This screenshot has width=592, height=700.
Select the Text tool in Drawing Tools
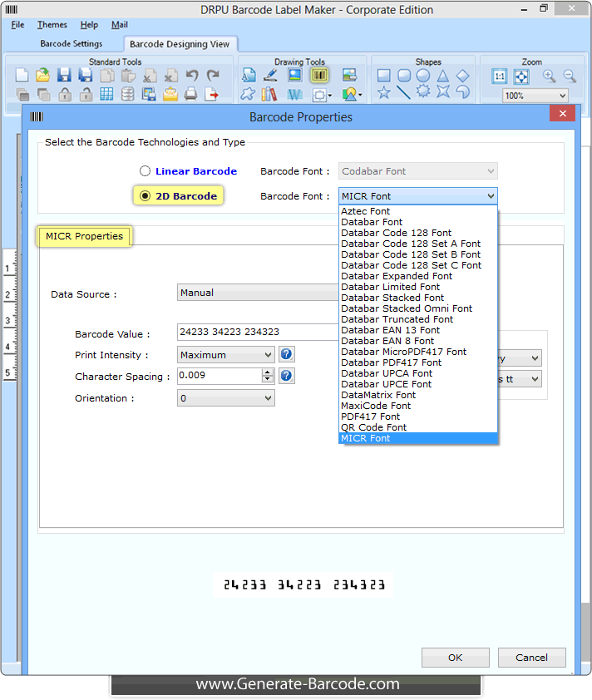tap(249, 75)
